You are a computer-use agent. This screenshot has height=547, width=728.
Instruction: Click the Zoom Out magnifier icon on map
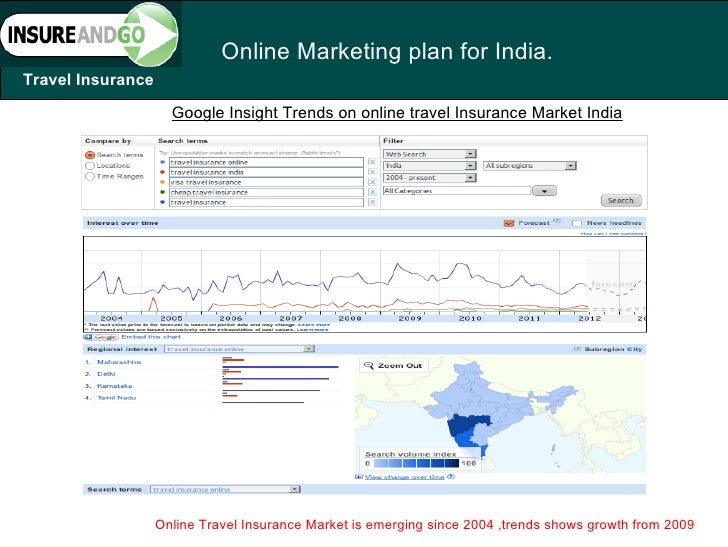point(369,365)
